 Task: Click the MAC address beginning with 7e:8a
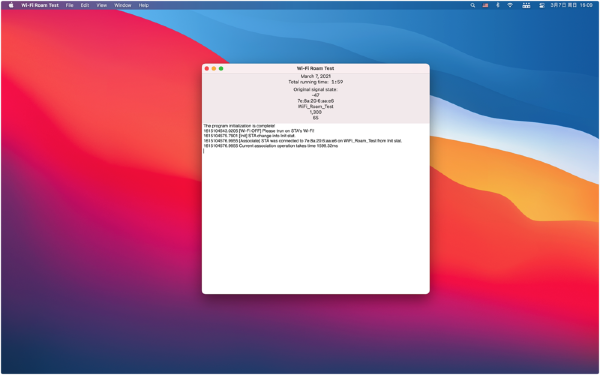[x=316, y=101]
